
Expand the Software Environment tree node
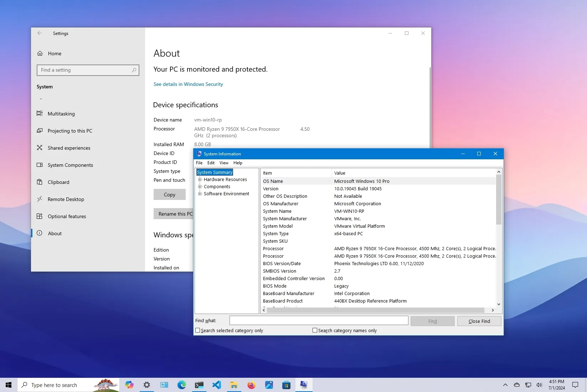200,194
